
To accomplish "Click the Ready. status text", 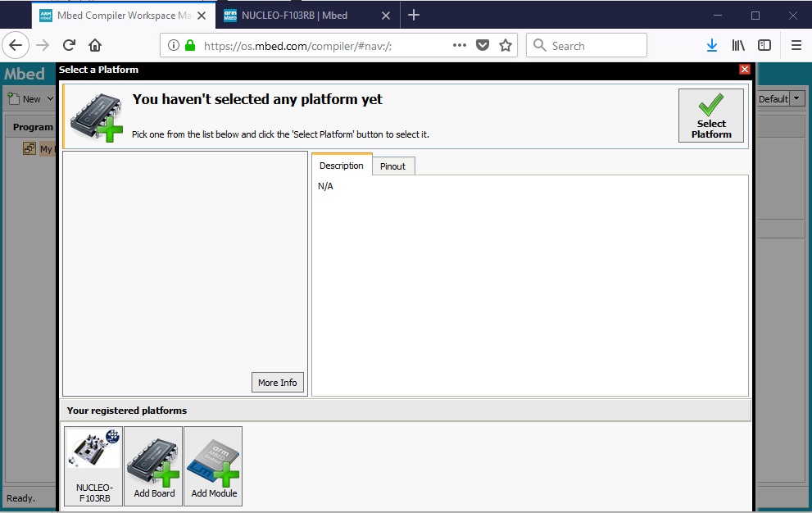I will pos(20,498).
